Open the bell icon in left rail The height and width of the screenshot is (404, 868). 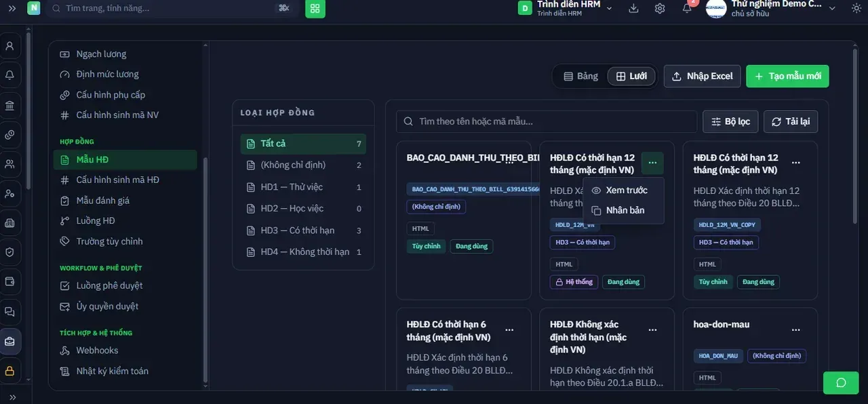pos(10,75)
